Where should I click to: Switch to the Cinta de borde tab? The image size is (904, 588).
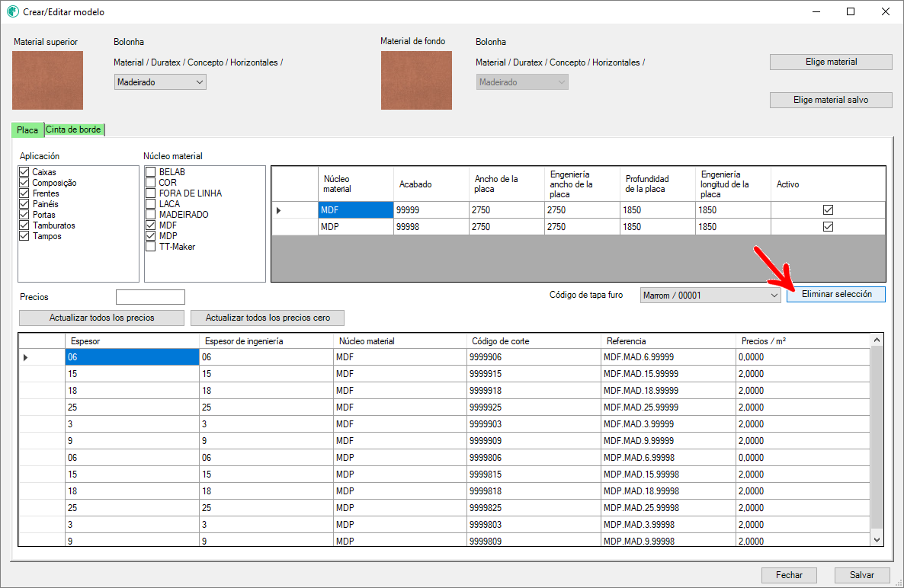point(74,129)
